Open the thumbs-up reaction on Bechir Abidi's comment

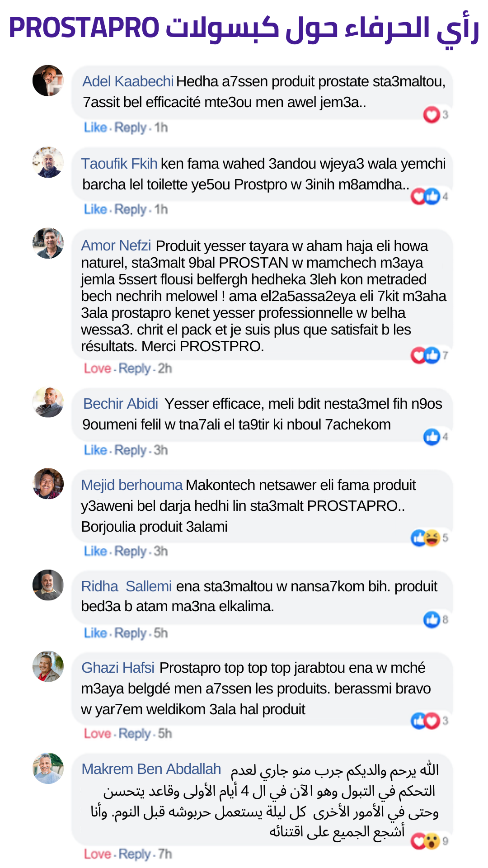point(432,437)
